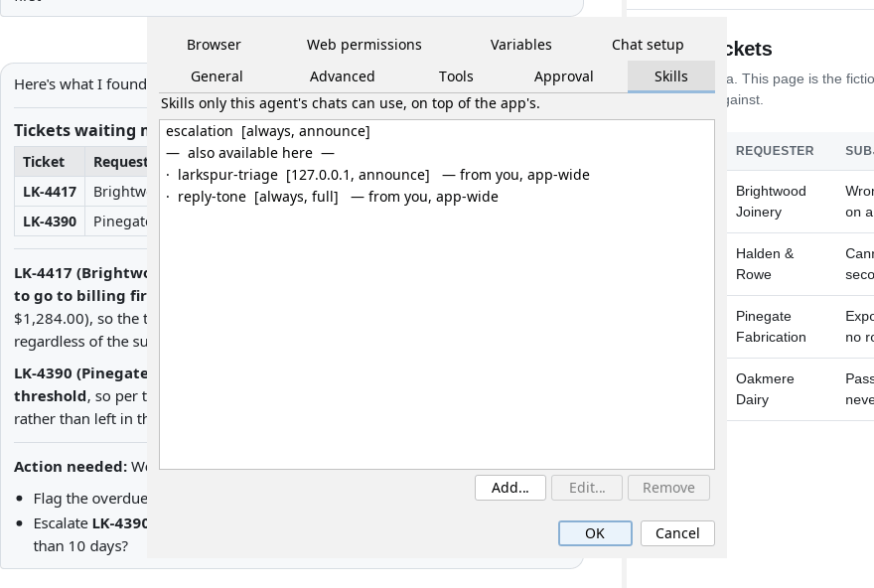The image size is (874, 588).
Task: Add a new skill with Add... button
Action: (x=510, y=488)
